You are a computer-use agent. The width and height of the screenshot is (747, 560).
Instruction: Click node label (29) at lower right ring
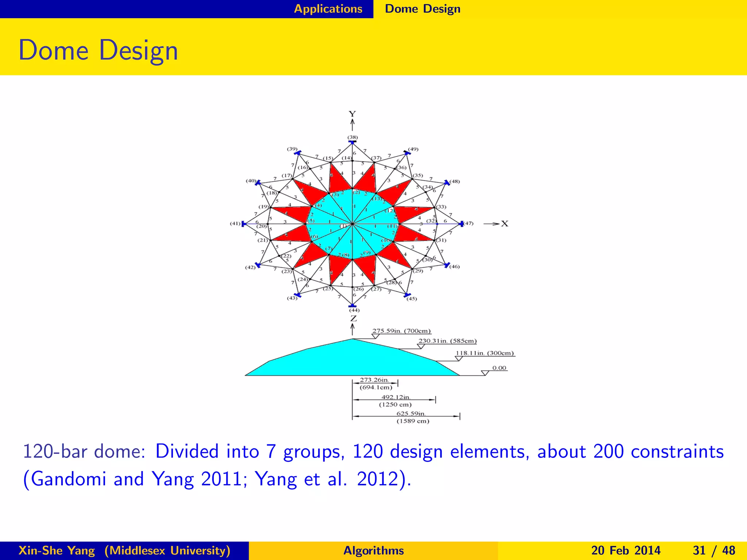418,271
